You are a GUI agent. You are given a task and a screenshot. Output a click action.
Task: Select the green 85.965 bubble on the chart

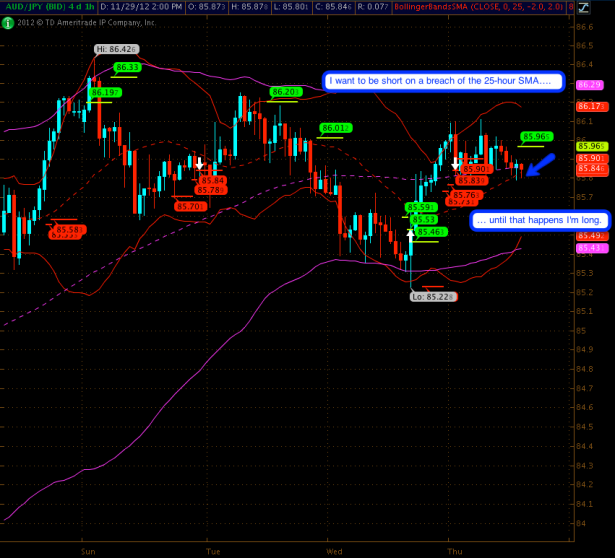pos(536,136)
